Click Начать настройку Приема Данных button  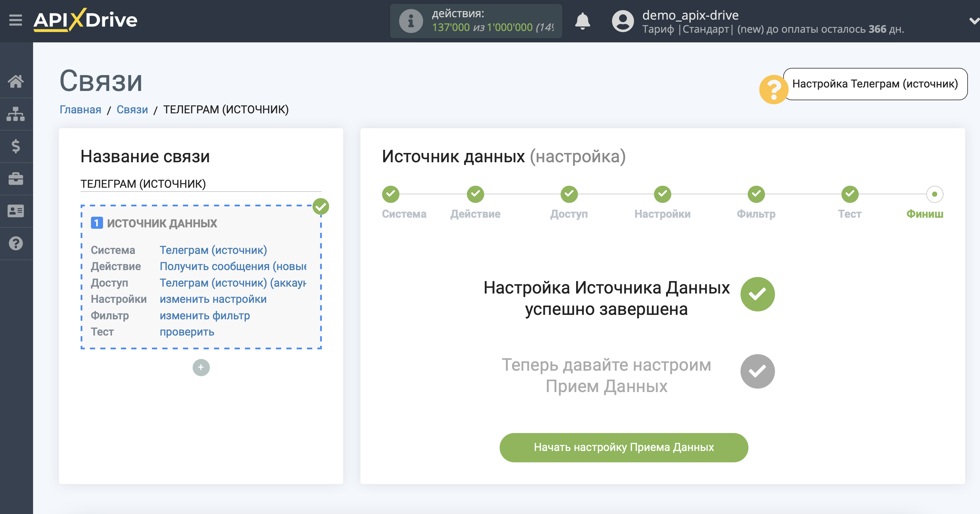pyautogui.click(x=624, y=448)
